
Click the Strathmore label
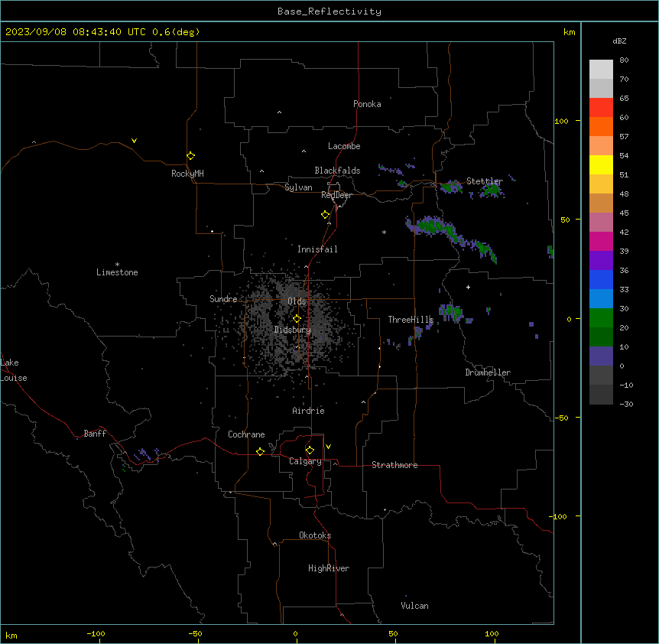point(394,465)
